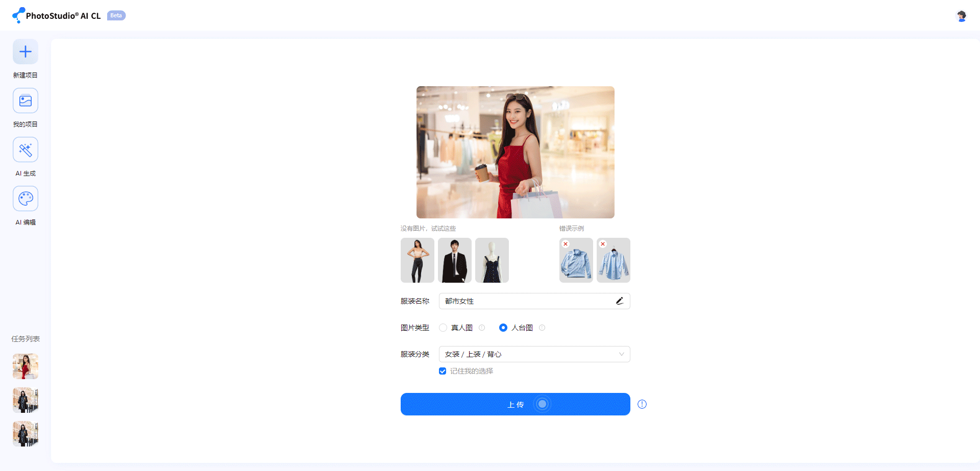Click the info icon next to 真人图
Viewport: 980px width, 471px height.
(482, 328)
